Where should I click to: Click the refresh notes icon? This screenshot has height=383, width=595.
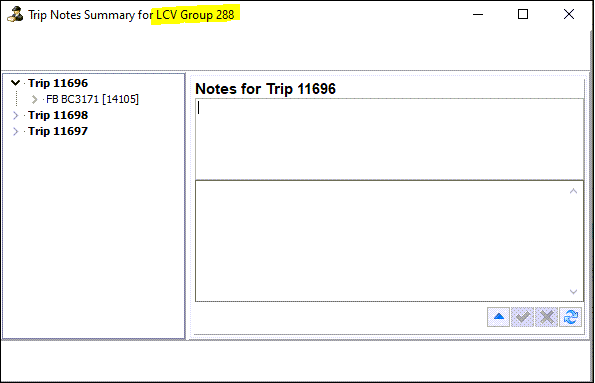tap(570, 317)
